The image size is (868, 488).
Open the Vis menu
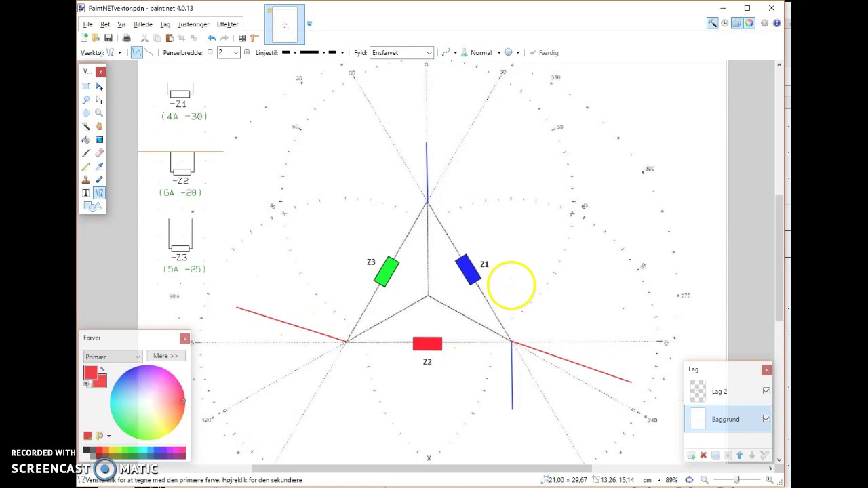[121, 24]
